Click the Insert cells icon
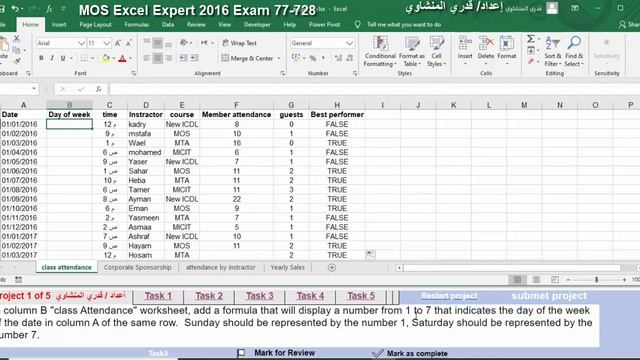 point(465,43)
